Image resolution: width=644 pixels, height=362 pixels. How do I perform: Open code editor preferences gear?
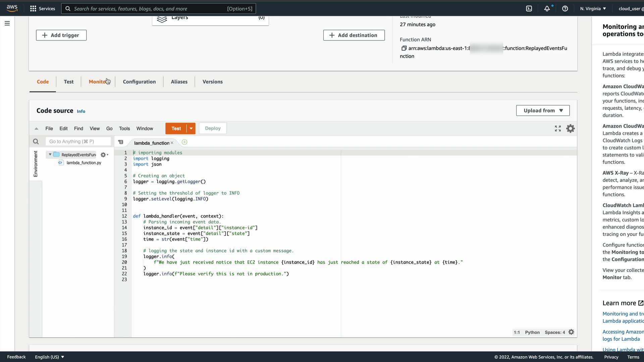571,129
